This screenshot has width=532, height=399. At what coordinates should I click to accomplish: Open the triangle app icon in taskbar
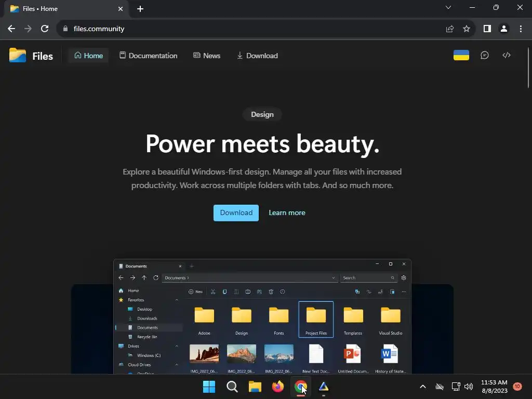(324, 387)
